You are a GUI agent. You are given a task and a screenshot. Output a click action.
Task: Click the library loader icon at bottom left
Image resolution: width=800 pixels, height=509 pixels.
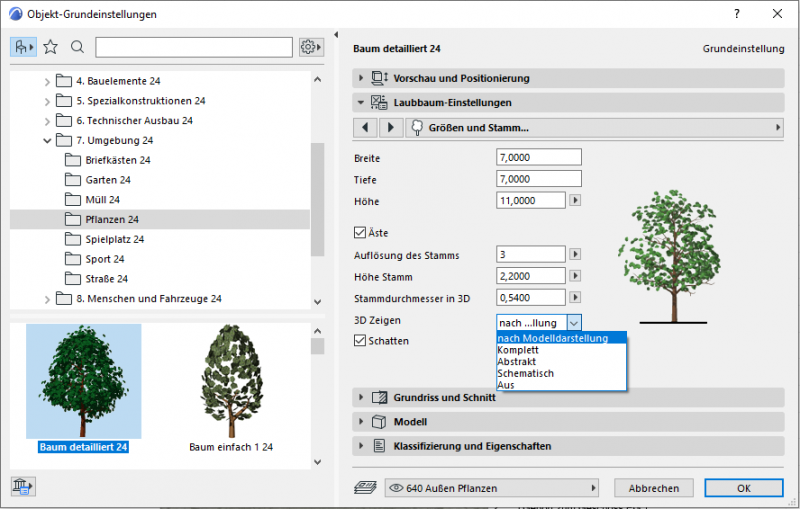22,487
